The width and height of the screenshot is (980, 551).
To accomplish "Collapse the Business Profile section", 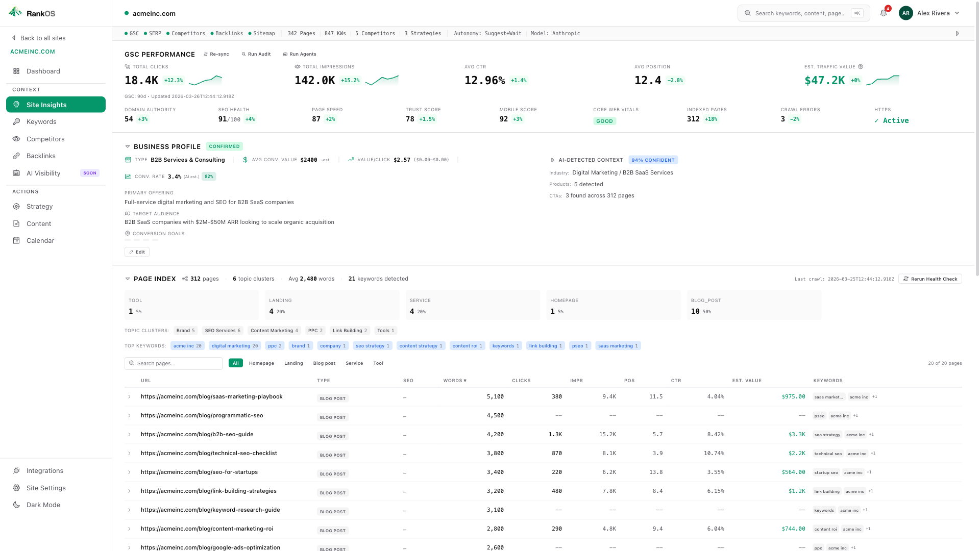I will [x=128, y=146].
